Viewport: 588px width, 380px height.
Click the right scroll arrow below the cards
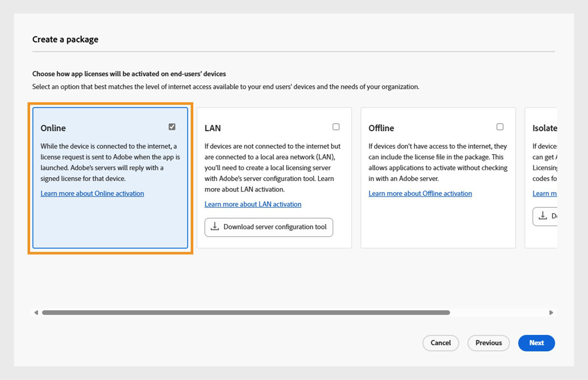[x=551, y=312]
